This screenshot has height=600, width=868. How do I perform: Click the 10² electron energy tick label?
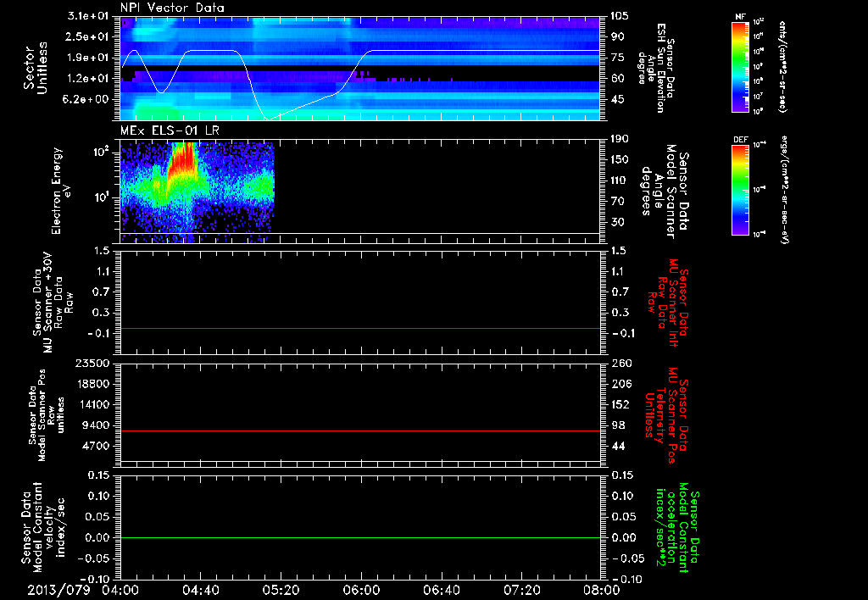pyautogui.click(x=101, y=152)
